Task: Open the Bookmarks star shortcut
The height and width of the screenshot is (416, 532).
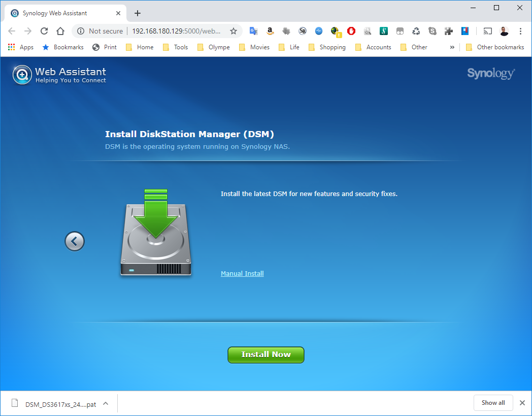Action: pos(63,47)
